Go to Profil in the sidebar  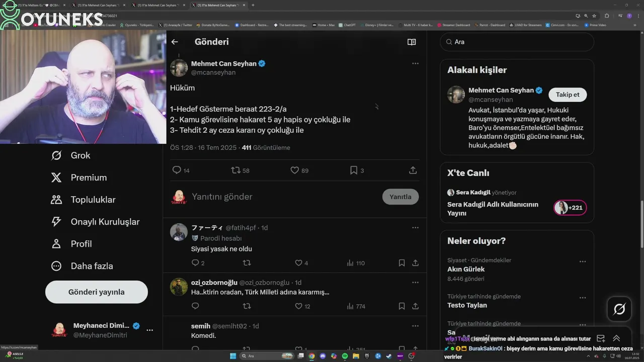[x=71, y=244]
